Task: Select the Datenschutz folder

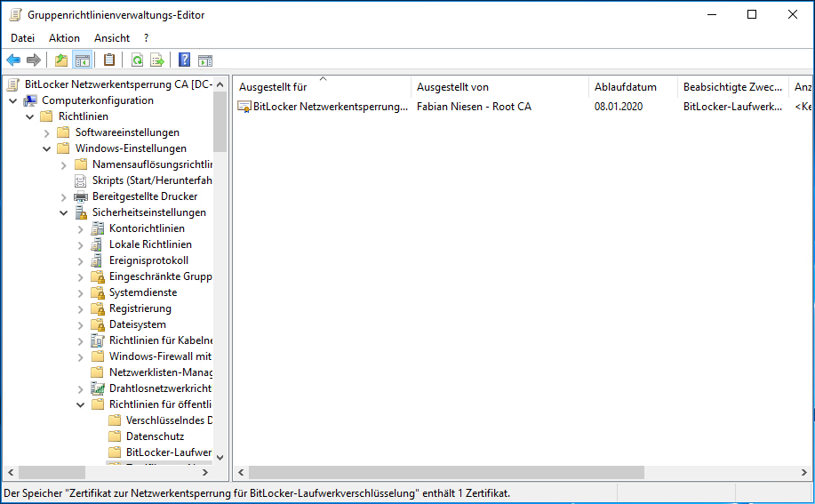Action: coord(155,436)
